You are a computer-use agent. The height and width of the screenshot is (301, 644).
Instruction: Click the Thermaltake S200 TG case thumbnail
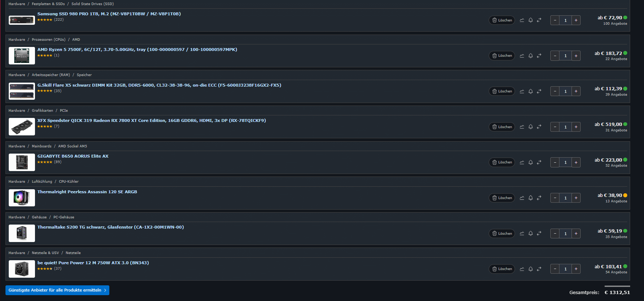point(22,233)
